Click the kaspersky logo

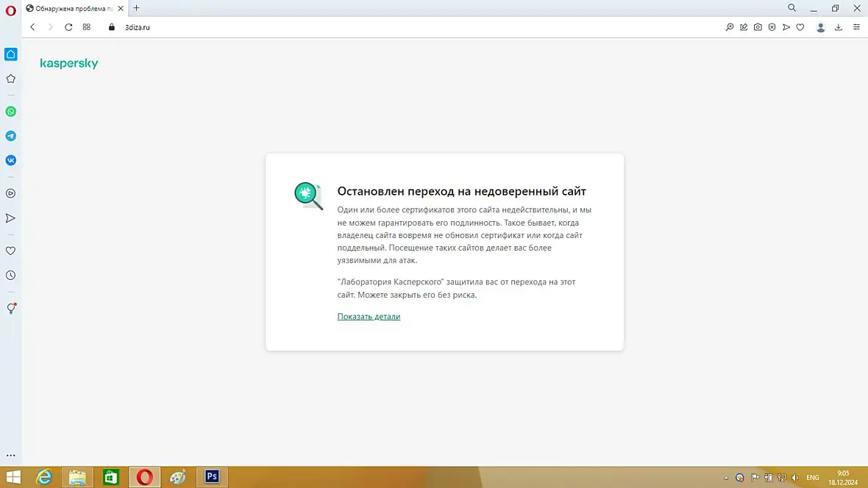pyautogui.click(x=69, y=63)
